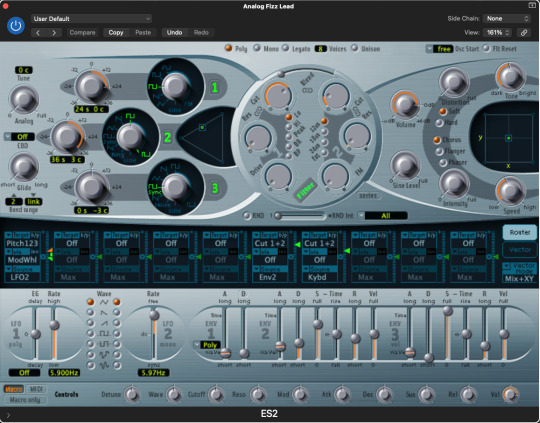Click the Compare button

click(82, 33)
